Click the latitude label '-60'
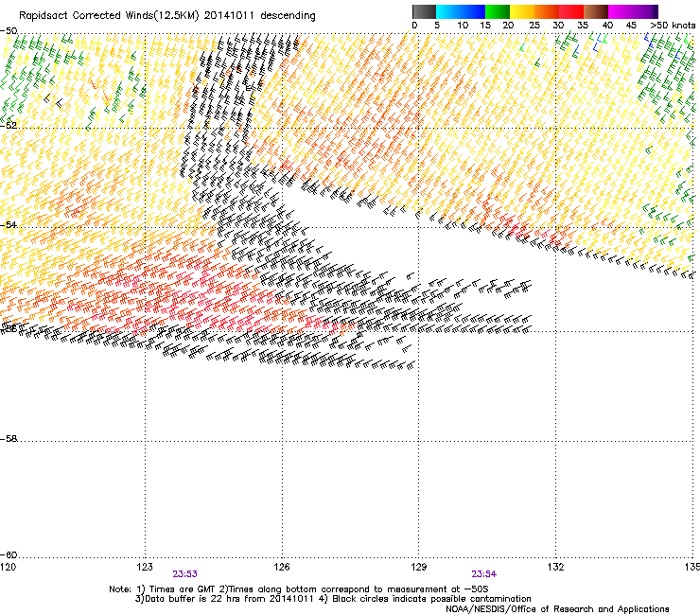Image resolution: width=700 pixels, height=615 pixels. (x=9, y=555)
